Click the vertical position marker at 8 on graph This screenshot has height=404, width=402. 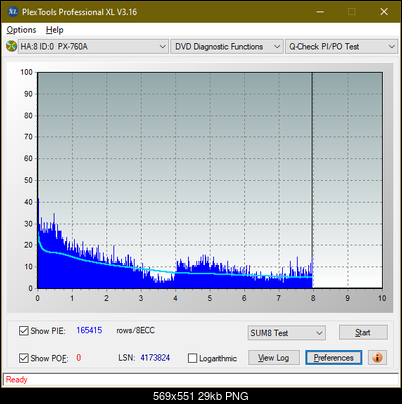[312, 180]
